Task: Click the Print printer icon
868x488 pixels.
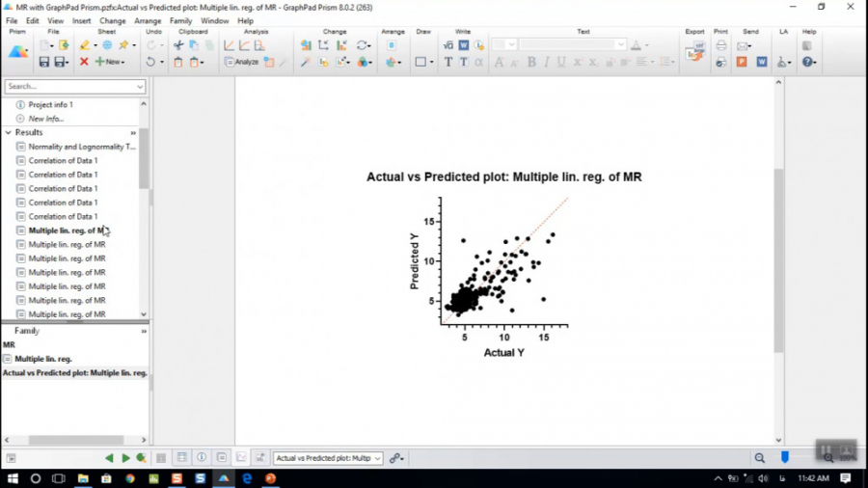Action: click(x=720, y=45)
